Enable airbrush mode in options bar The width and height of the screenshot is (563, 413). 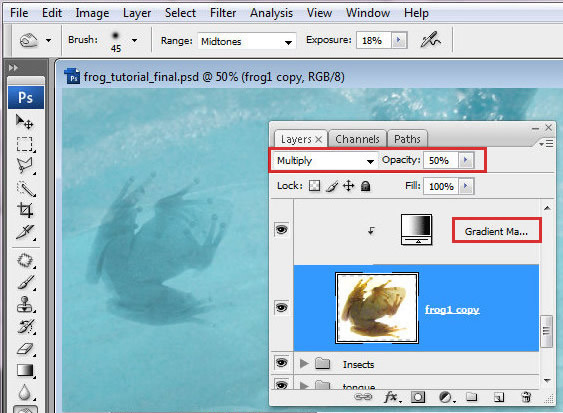431,40
